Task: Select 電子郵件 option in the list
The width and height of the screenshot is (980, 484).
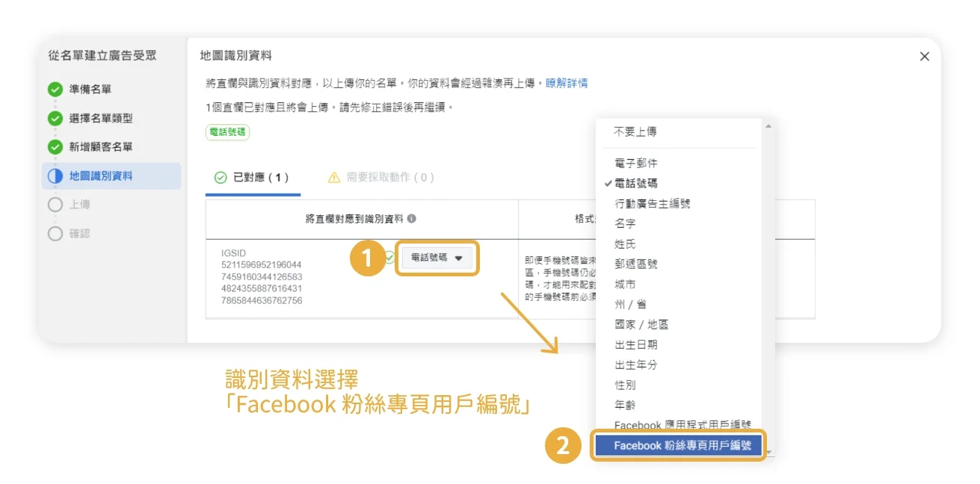Action: click(636, 163)
